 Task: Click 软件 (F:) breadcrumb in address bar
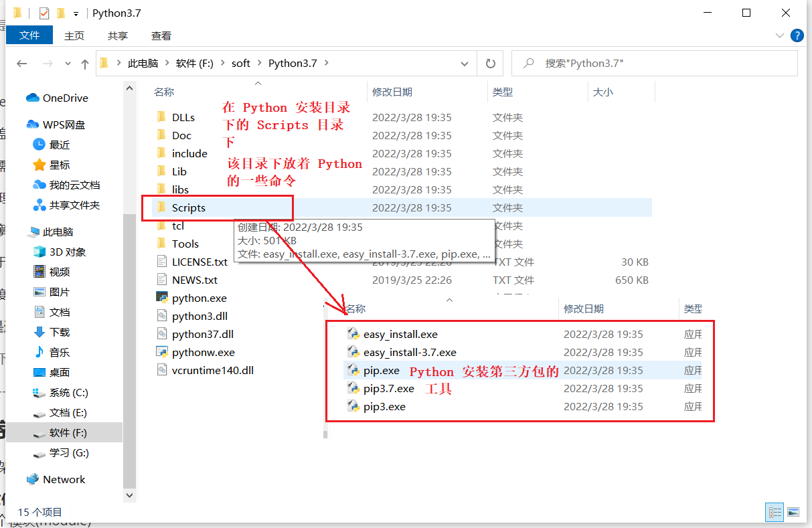coord(194,64)
